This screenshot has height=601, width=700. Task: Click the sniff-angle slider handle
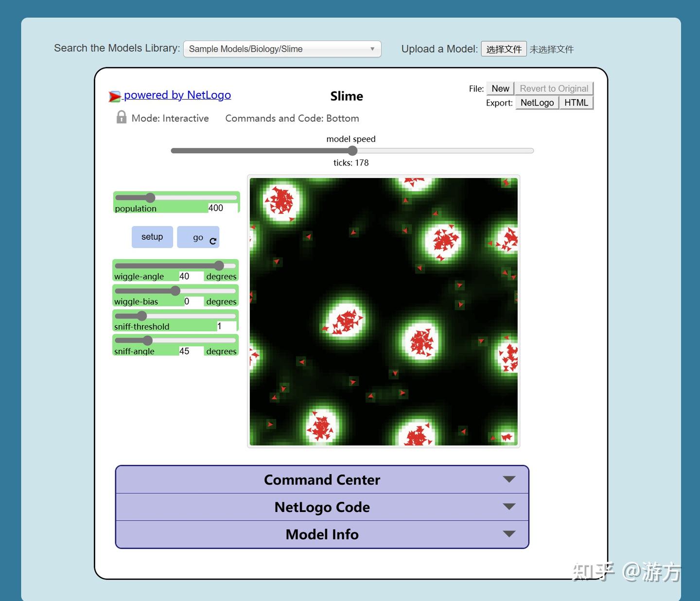coord(148,340)
